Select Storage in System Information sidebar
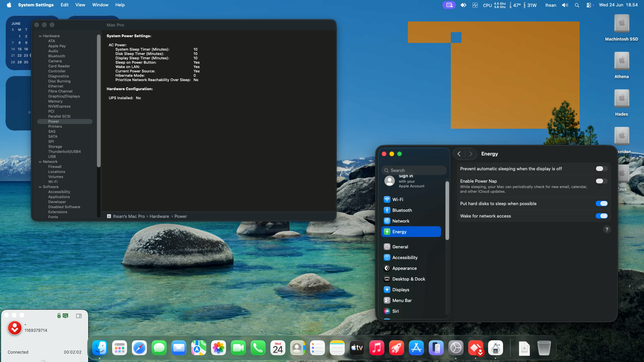Viewport: 644px width, 362px height. [x=55, y=146]
